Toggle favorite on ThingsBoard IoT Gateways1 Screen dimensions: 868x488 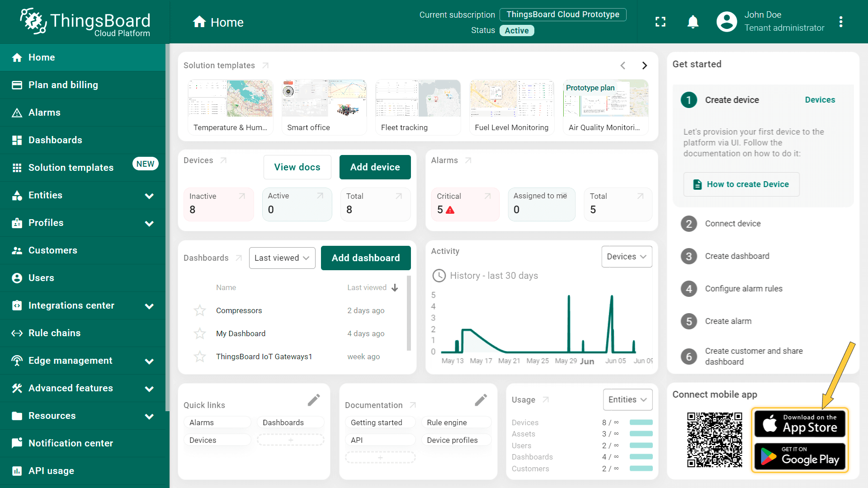point(200,357)
